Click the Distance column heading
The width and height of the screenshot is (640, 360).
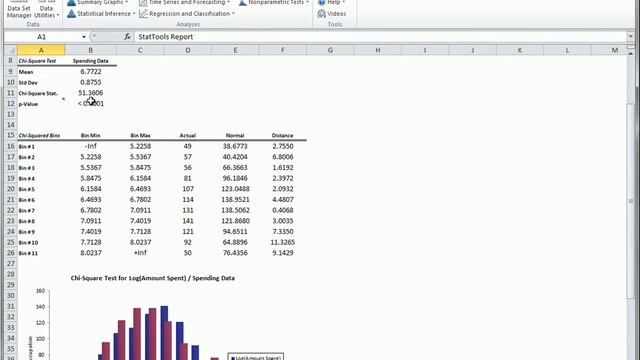(x=282, y=136)
